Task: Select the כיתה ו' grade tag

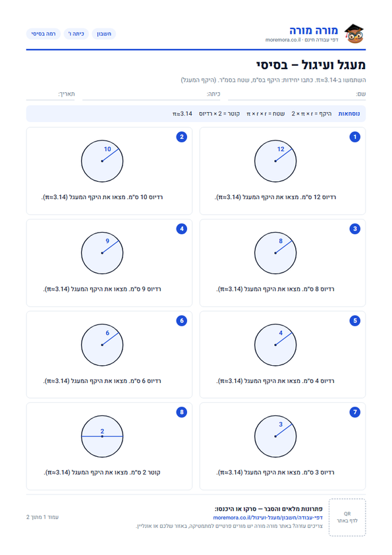Action: (76, 34)
